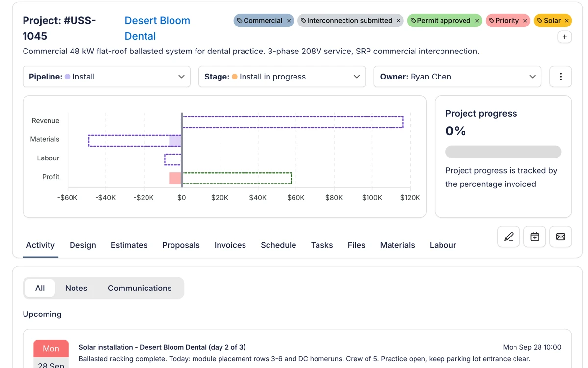Open the Desert Bloom Dental link

click(157, 28)
